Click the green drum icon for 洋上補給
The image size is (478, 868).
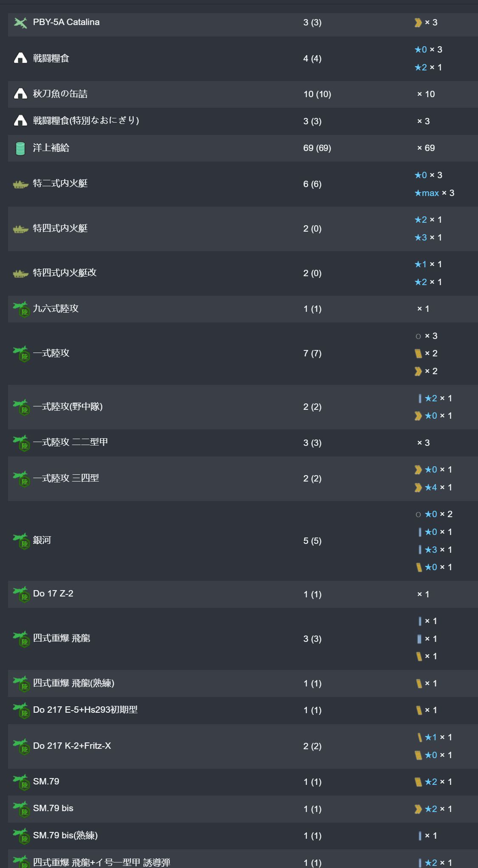point(20,148)
